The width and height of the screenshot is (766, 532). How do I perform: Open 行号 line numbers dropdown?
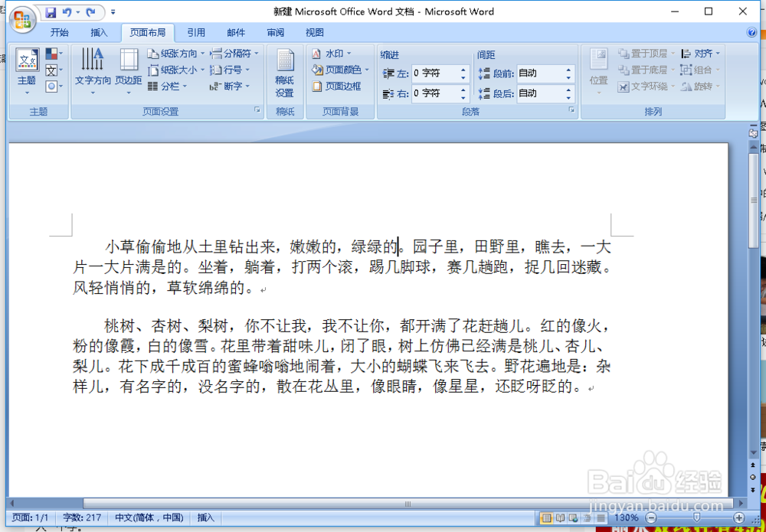tap(230, 70)
